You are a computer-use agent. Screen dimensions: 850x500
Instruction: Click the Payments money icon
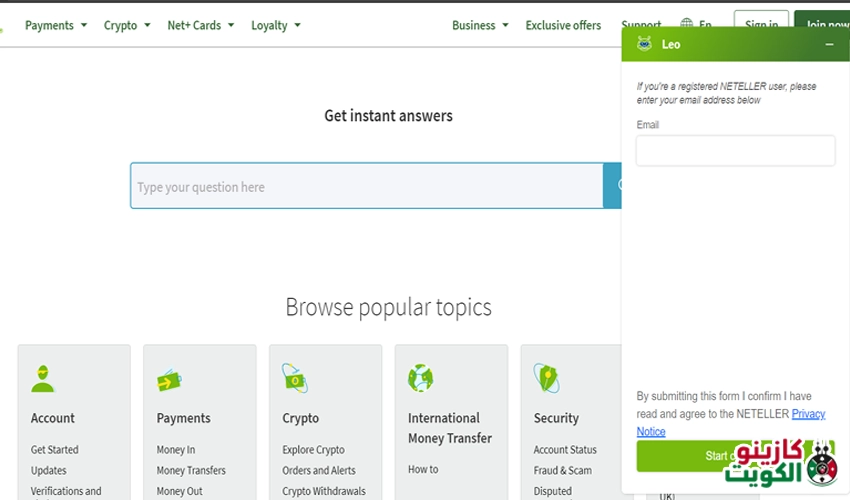[169, 380]
